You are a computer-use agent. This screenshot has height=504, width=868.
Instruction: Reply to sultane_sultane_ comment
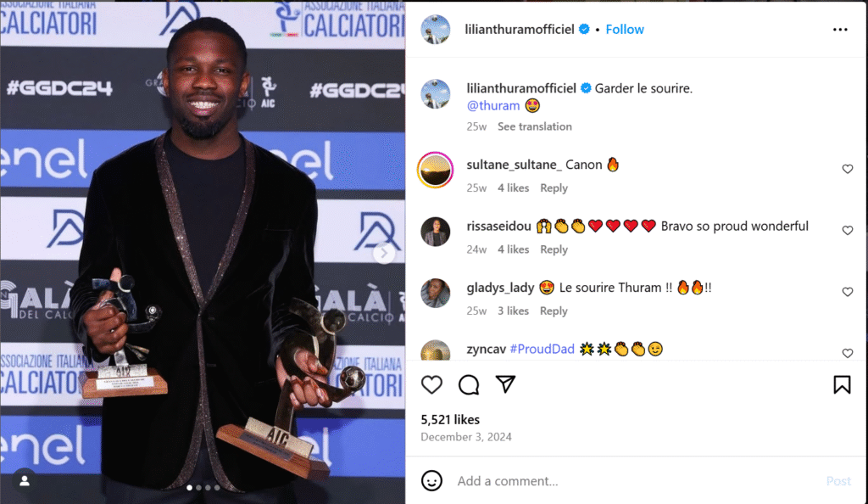pyautogui.click(x=554, y=188)
